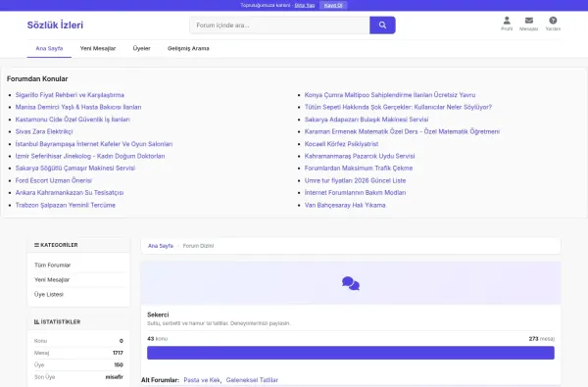Open Sakarya Söğütlü Çamaşır Makinesi Servisi topic
This screenshot has height=387, width=588.
[75, 168]
